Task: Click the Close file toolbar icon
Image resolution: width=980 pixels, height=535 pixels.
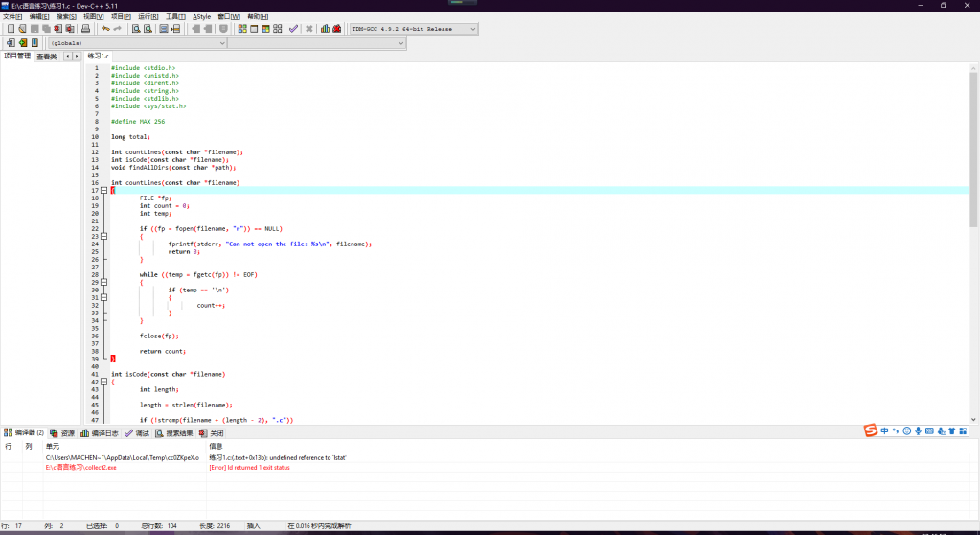Action: [58, 29]
